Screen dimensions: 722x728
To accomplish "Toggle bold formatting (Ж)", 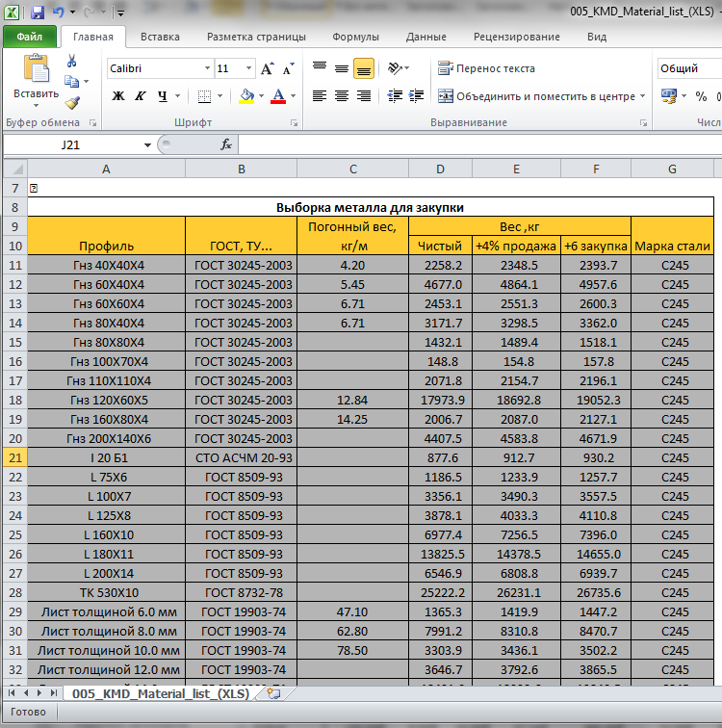I will 118,96.
